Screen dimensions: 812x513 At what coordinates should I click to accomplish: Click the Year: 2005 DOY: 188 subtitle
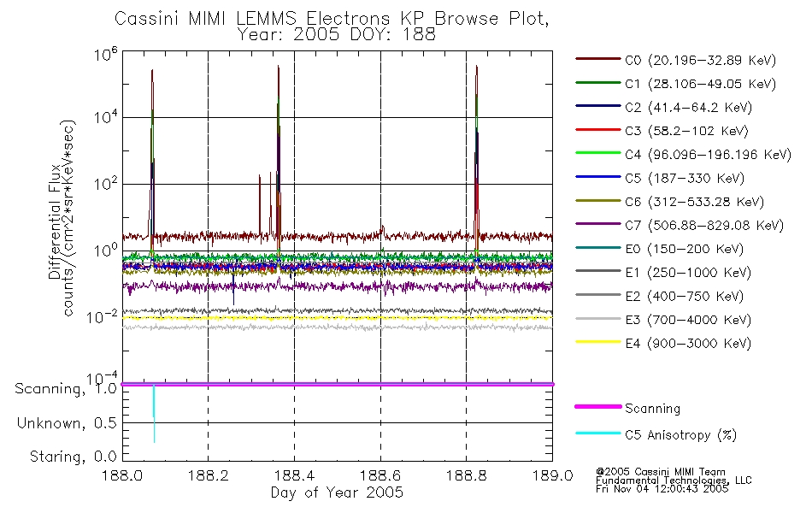[x=336, y=35]
